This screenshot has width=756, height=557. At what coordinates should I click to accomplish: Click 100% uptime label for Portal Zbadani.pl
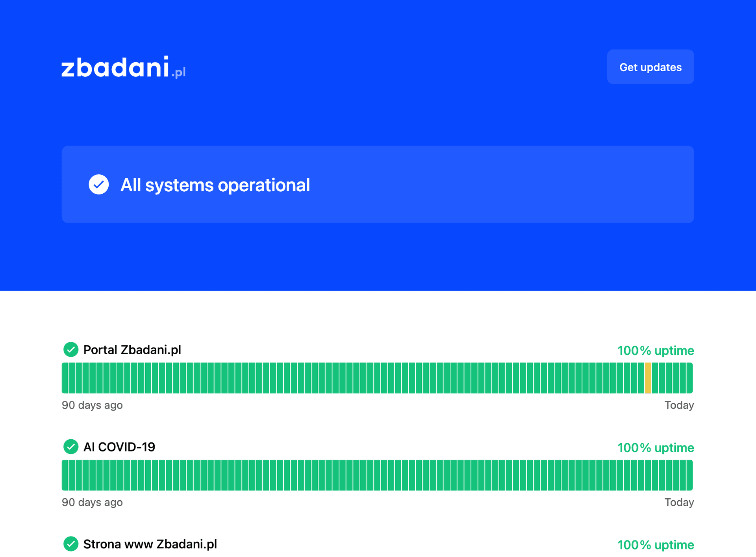click(x=656, y=351)
